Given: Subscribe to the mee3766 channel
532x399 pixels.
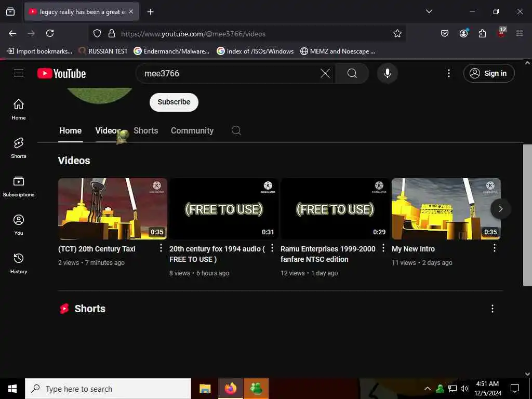Looking at the screenshot, I should click(x=174, y=102).
